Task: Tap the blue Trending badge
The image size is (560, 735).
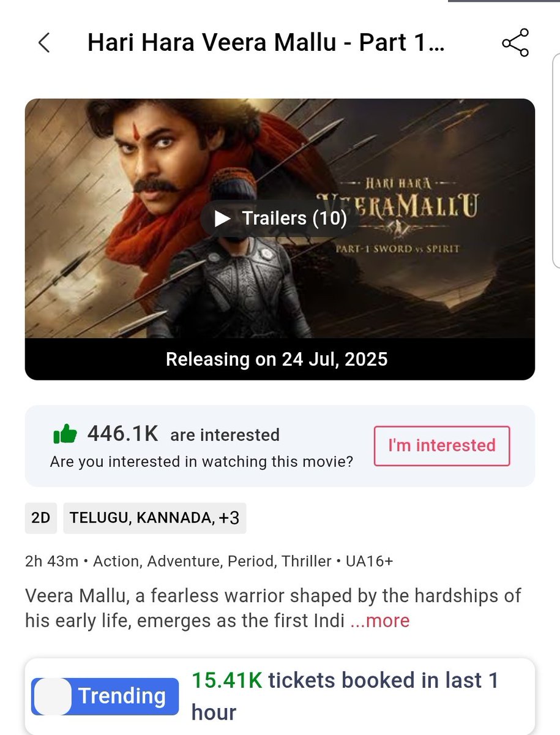Action: 105,696
